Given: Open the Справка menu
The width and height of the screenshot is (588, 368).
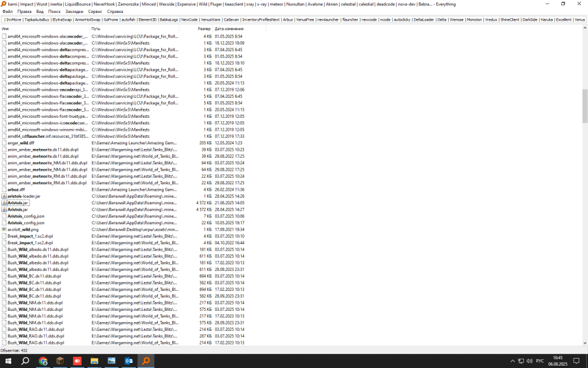Looking at the screenshot, I should pos(115,12).
